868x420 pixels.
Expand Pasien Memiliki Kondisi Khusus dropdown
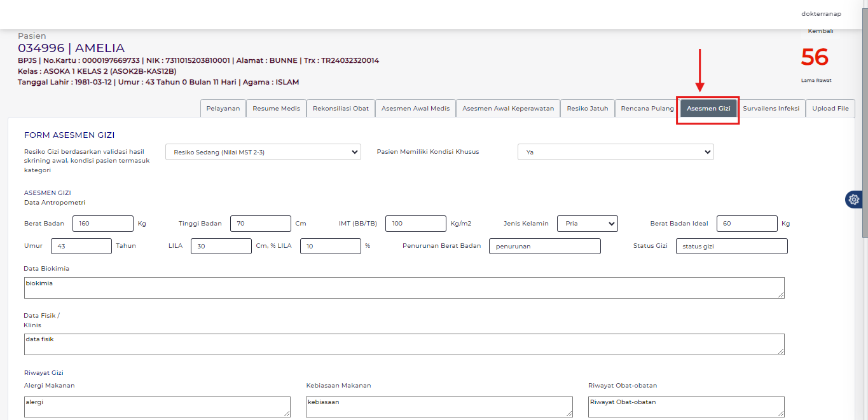pyautogui.click(x=615, y=152)
